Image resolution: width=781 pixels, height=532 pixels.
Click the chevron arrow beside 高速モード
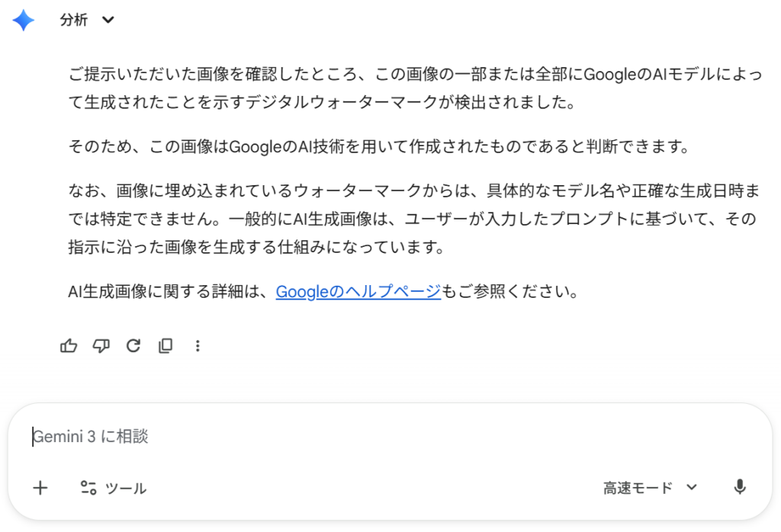tap(692, 488)
